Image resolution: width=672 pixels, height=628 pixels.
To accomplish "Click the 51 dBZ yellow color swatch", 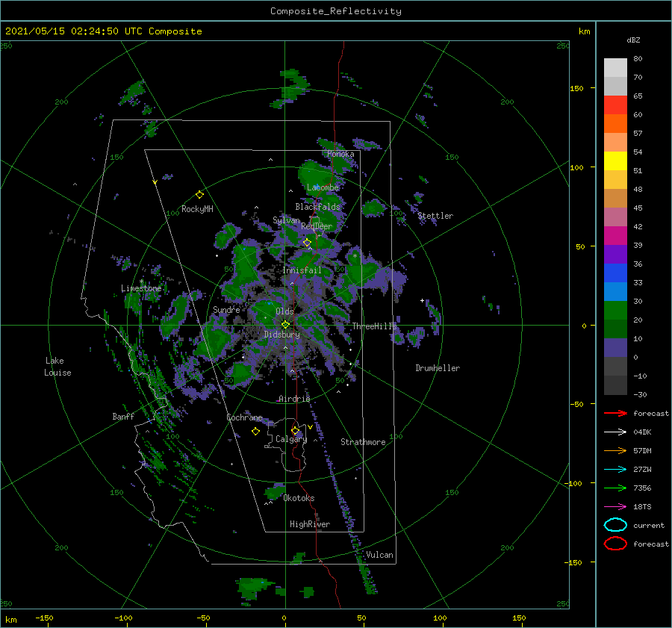I will tap(615, 161).
